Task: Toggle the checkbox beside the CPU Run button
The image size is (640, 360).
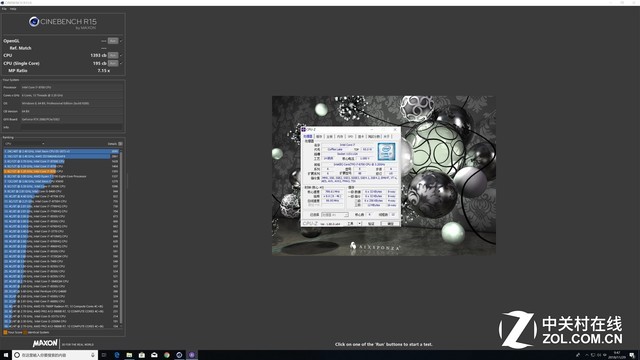Action: click(x=121, y=55)
